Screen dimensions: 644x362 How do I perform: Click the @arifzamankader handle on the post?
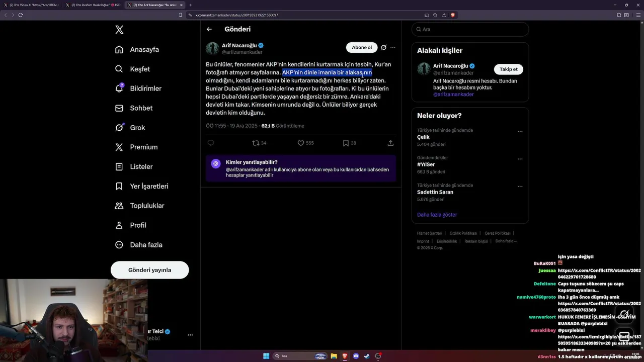pos(242,52)
